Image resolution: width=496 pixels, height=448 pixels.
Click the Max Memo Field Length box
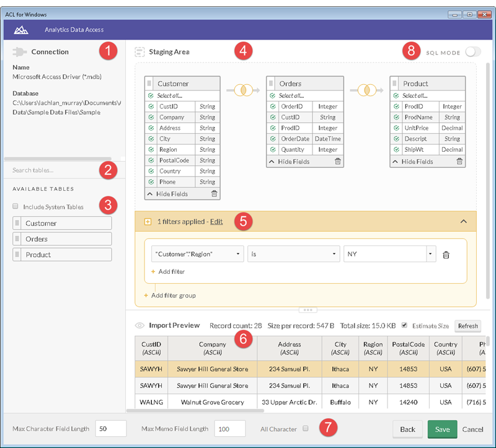[x=229, y=429]
